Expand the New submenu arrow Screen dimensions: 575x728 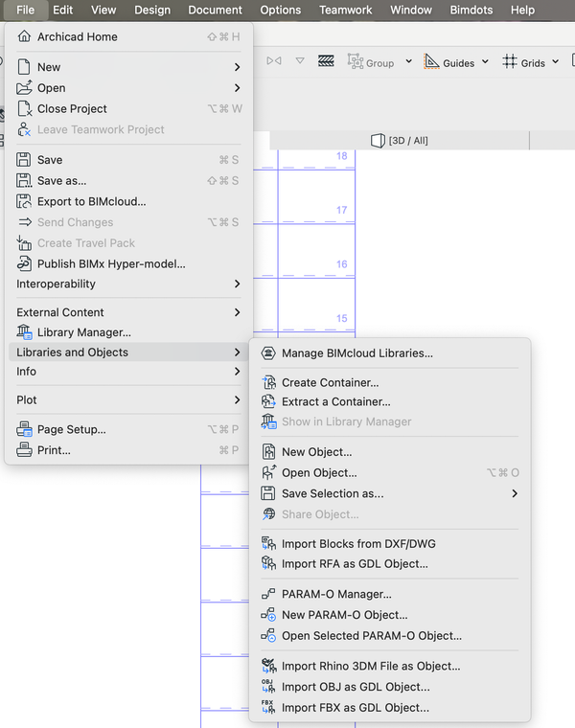(238, 67)
